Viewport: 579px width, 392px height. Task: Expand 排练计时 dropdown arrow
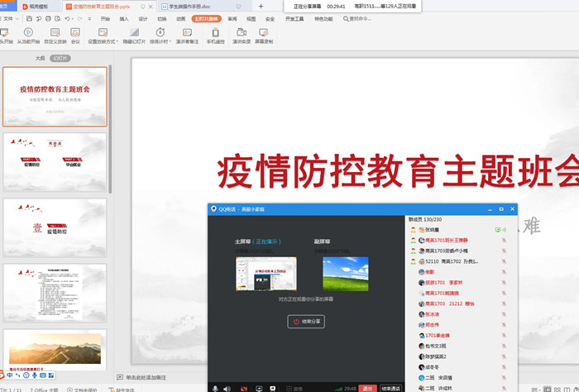click(170, 41)
